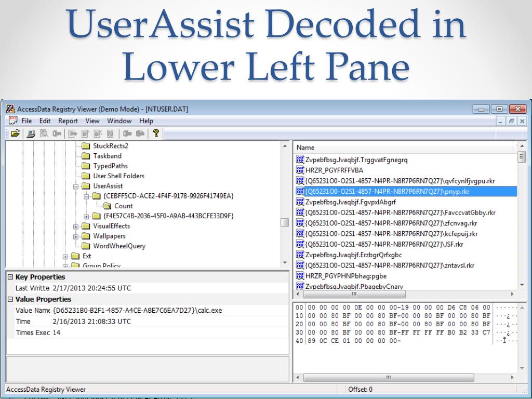Image resolution: width=532 pixels, height=399 pixels.
Task: Select the StuckRects2 key
Action: click(111, 146)
